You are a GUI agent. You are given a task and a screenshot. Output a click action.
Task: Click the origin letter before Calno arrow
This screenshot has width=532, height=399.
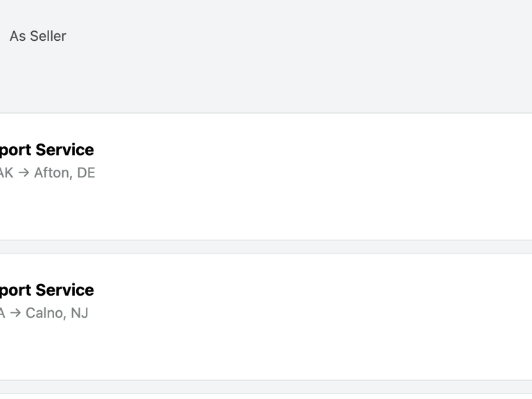point(2,313)
